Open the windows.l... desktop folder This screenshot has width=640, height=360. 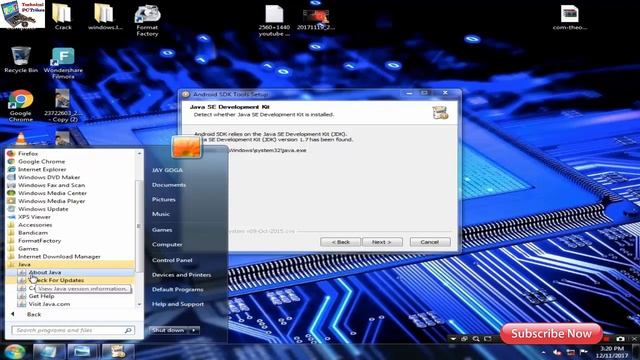104,16
